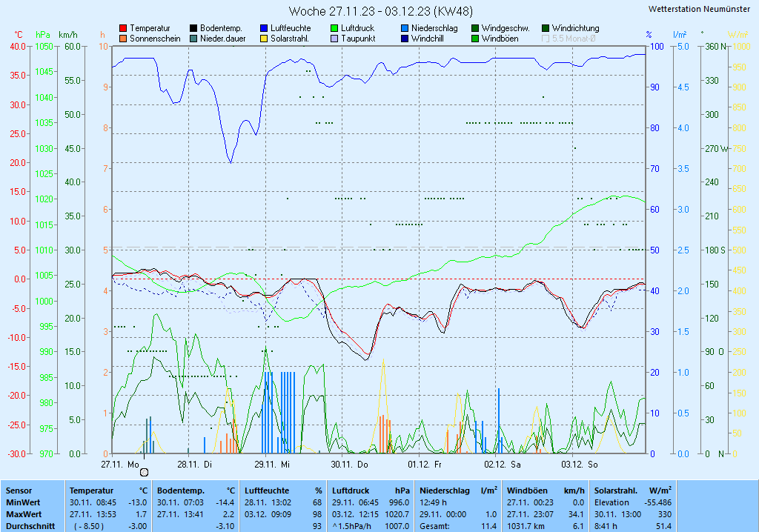Image resolution: width=759 pixels, height=532 pixels.
Task: Click the red °C axis unit label
Action: click(x=19, y=35)
